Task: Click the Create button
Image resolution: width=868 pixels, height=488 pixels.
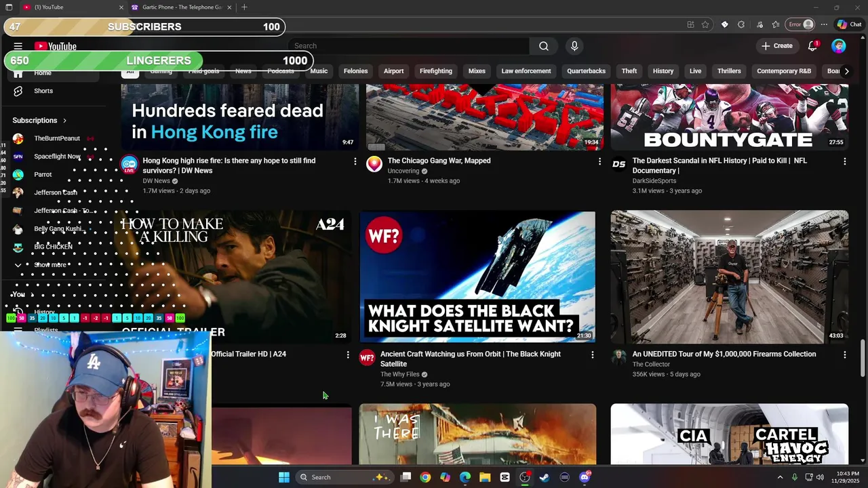Action: [776, 46]
